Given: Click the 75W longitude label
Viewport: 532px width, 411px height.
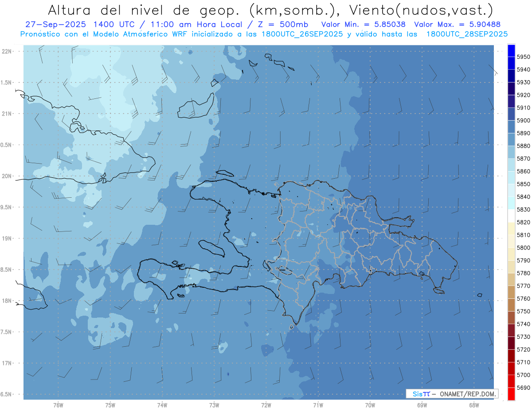Looking at the screenshot, I should click(110, 405).
